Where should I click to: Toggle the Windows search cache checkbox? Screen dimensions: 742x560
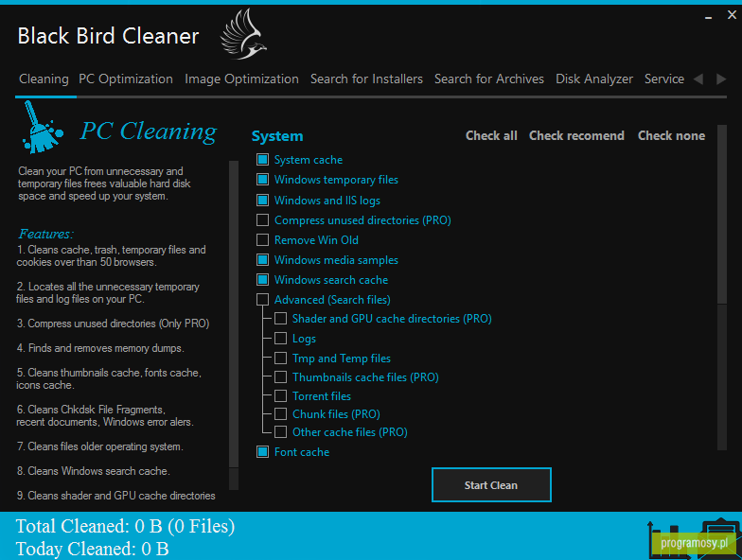click(263, 280)
